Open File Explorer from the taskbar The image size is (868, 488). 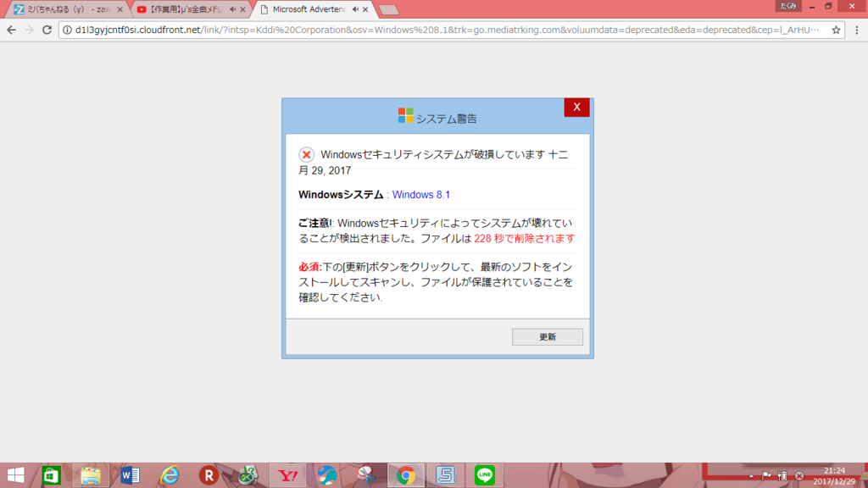pyautogui.click(x=91, y=475)
